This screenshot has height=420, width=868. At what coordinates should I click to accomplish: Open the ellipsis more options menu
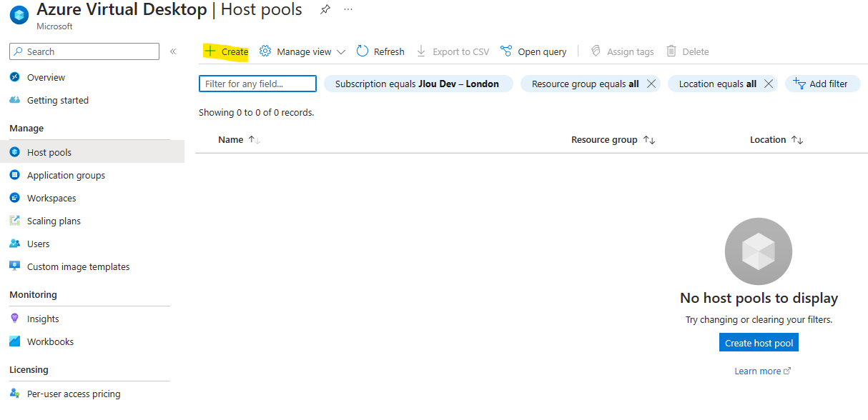pyautogui.click(x=348, y=9)
